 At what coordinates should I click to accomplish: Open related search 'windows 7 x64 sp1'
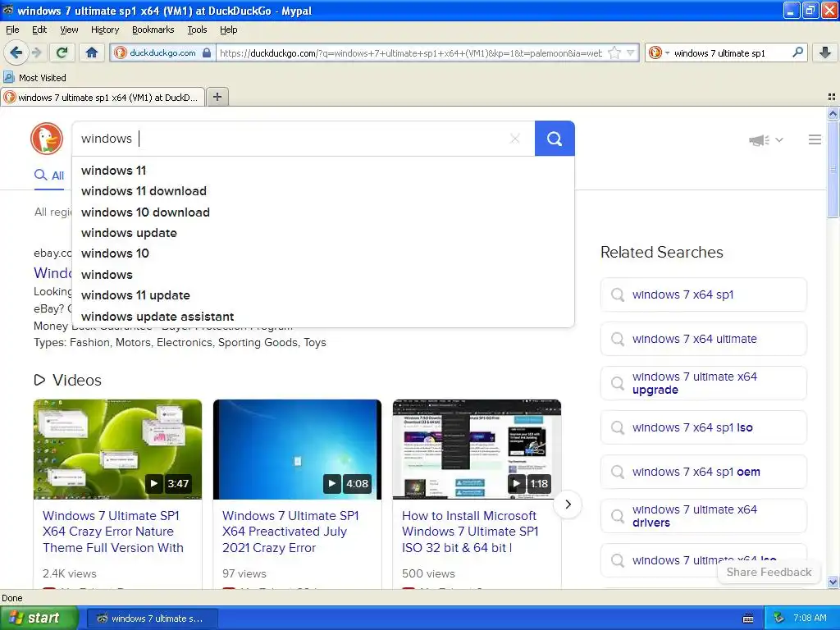pyautogui.click(x=703, y=294)
